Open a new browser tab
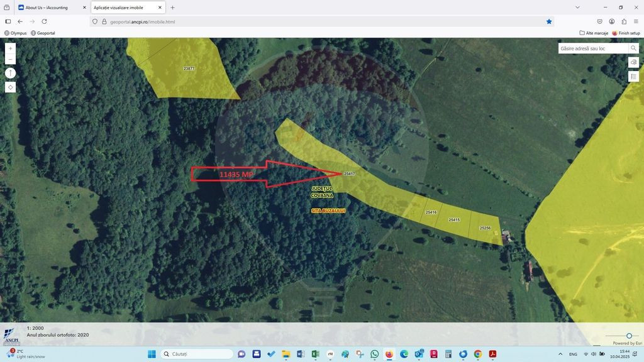 172,8
